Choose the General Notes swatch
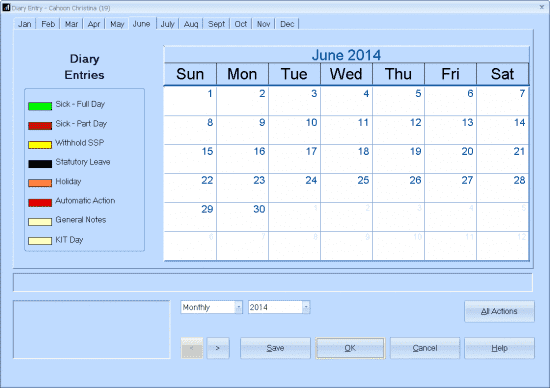Screen dimensions: 550x388 (40, 222)
